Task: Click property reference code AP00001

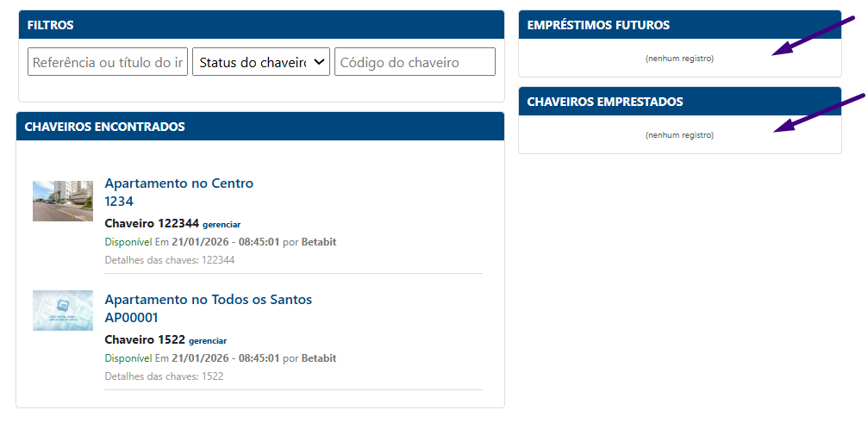Action: 131,318
